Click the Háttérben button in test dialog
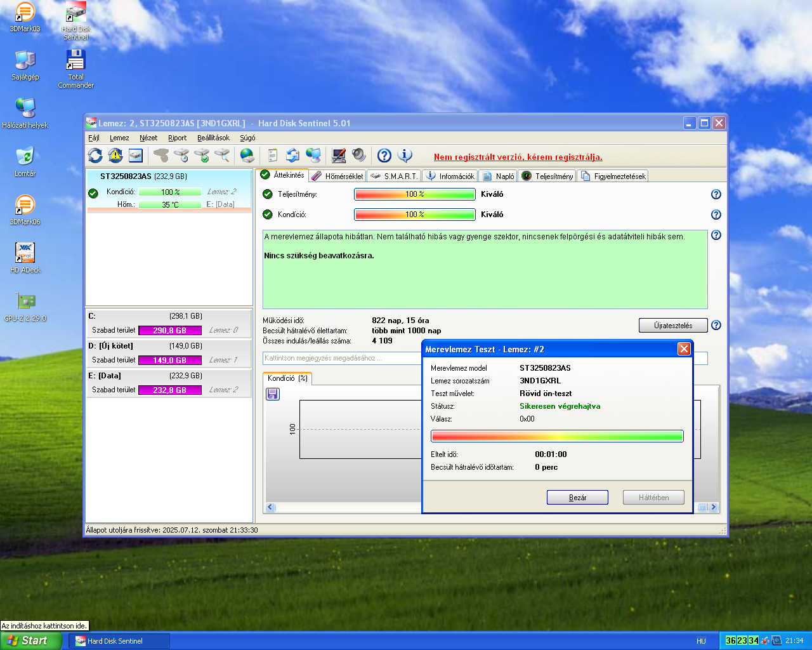 click(x=653, y=498)
